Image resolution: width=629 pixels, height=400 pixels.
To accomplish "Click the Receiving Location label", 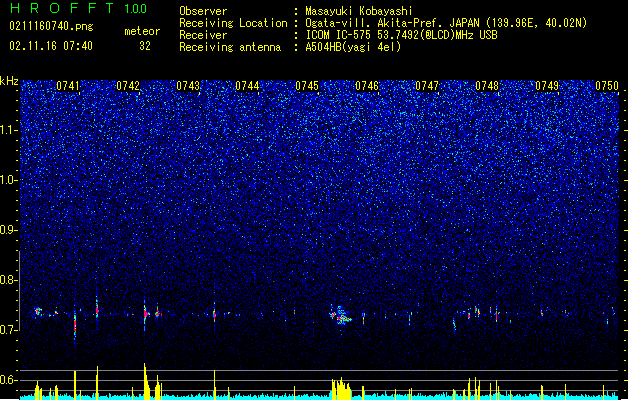I will pyautogui.click(x=233, y=23).
